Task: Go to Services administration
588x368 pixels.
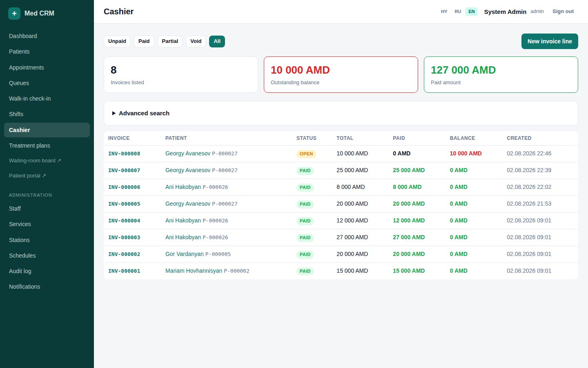Action: (47, 224)
